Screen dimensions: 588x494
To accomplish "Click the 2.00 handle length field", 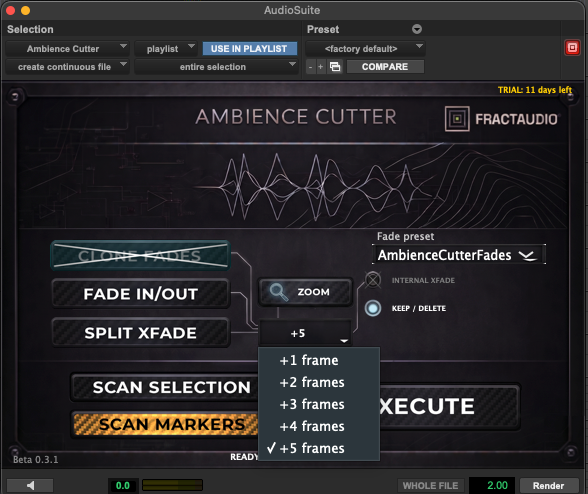I will click(x=492, y=485).
